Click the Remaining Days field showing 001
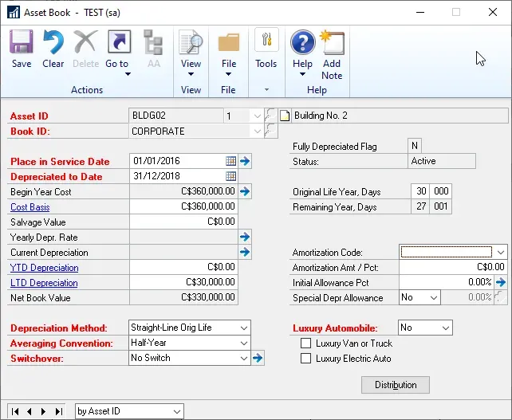 (441, 206)
